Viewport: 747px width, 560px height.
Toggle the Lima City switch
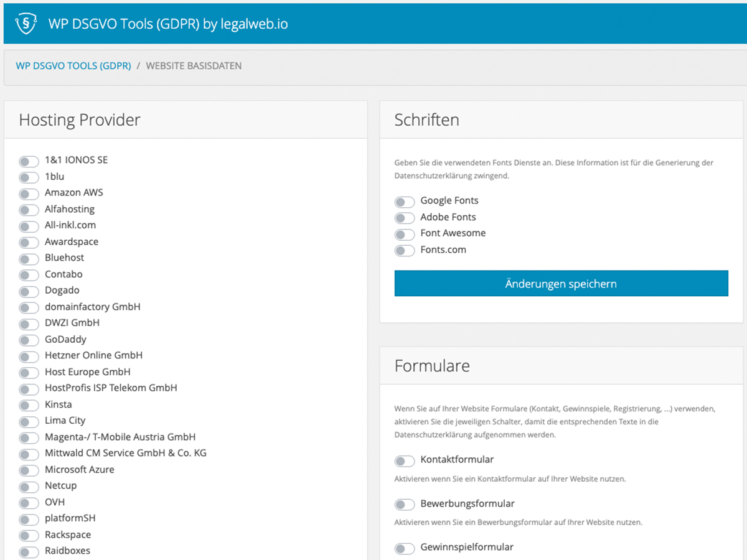[x=29, y=422]
